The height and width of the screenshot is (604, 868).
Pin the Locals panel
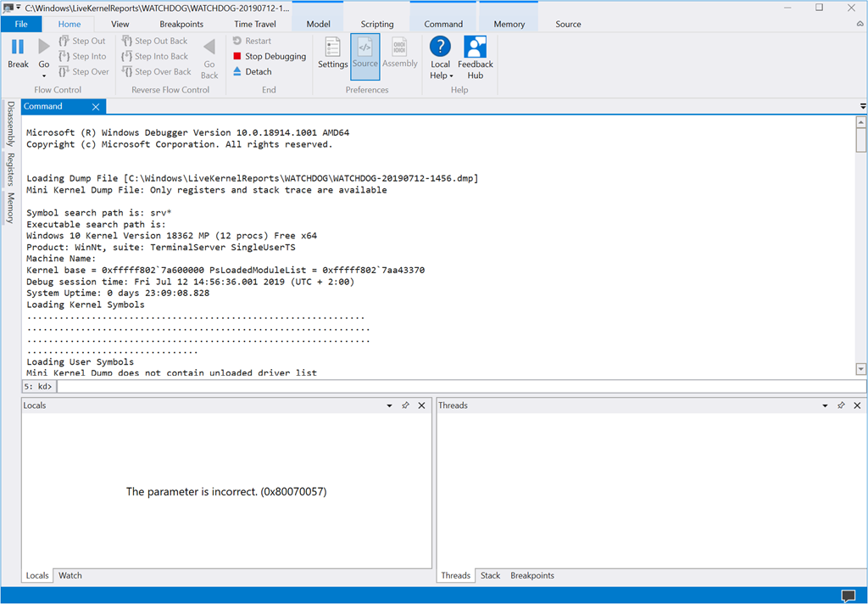pos(405,405)
